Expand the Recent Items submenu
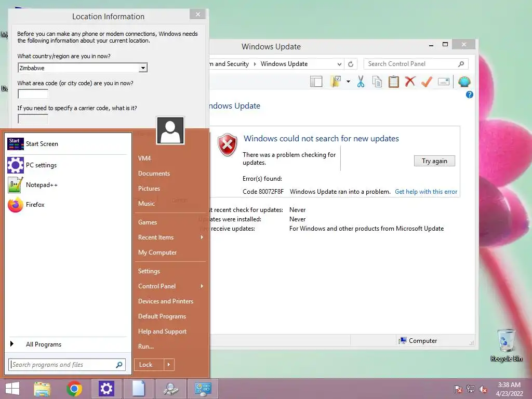Image resolution: width=532 pixels, height=399 pixels. (202, 237)
